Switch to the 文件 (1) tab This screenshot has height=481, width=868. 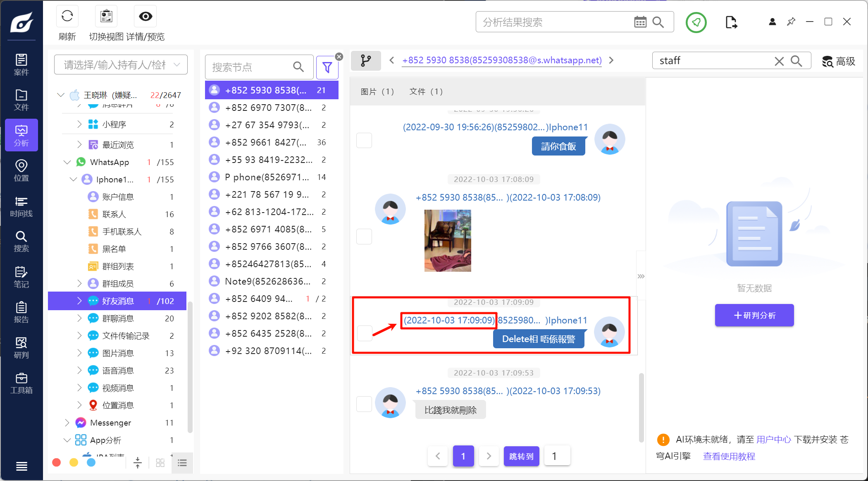pyautogui.click(x=426, y=91)
